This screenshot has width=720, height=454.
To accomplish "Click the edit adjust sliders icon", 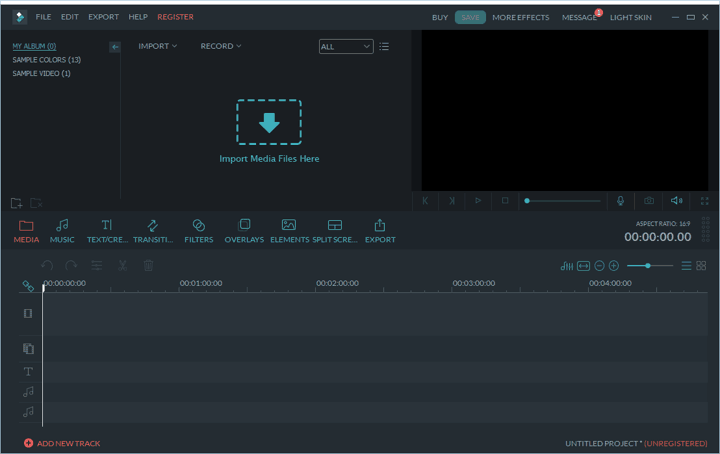I will 96,265.
